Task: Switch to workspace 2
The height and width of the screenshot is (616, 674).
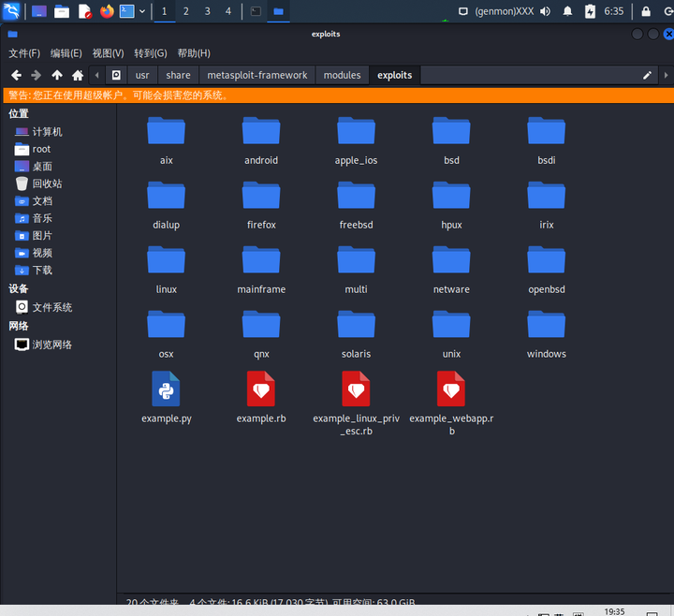Action: (x=185, y=11)
